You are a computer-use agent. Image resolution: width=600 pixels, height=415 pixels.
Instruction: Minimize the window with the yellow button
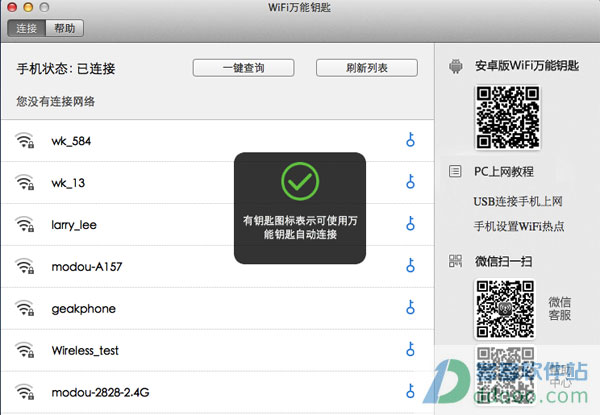28,7
